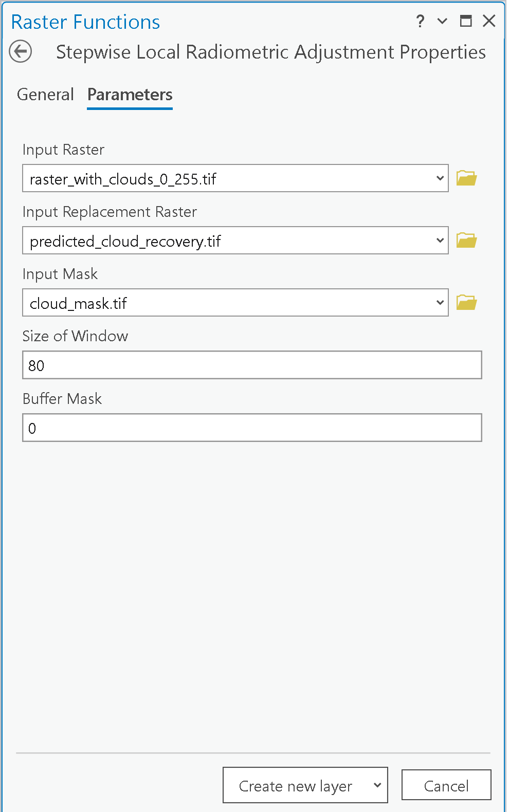Select the Parameters tab
The image size is (509, 812).
click(130, 95)
